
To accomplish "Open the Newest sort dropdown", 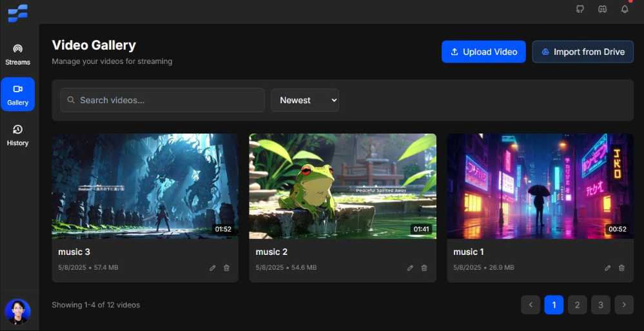I will [305, 100].
